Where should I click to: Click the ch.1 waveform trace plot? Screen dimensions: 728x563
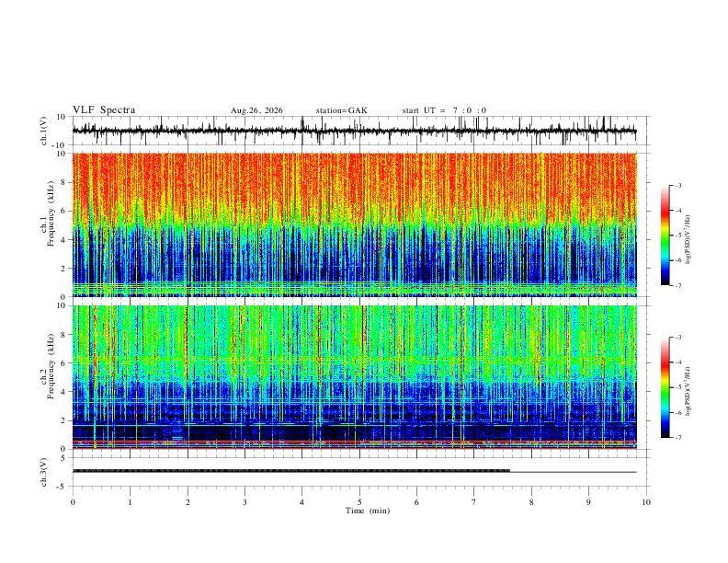tap(354, 131)
